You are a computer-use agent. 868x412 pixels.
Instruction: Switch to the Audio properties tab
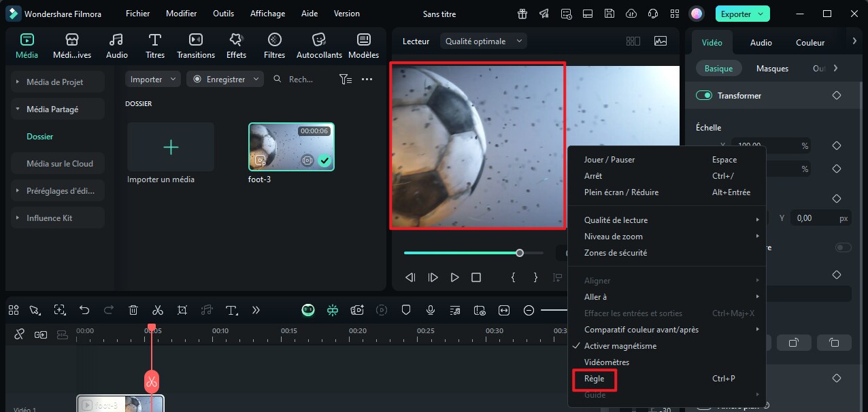(x=761, y=42)
